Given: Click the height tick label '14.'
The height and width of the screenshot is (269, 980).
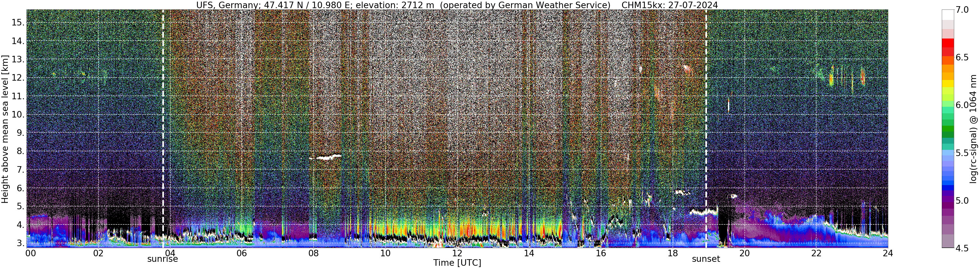Looking at the screenshot, I should pos(18,41).
